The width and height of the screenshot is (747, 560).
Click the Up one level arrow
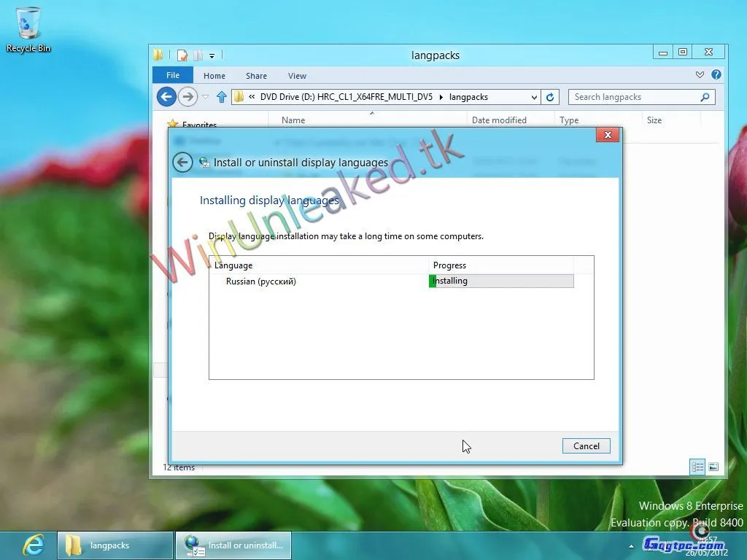tap(222, 97)
